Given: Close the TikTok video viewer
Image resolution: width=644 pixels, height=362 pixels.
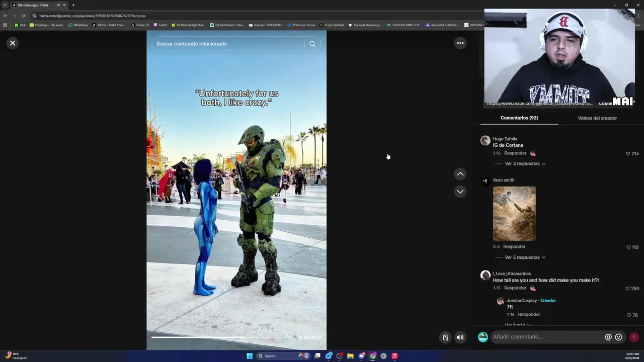Looking at the screenshot, I should click(13, 43).
